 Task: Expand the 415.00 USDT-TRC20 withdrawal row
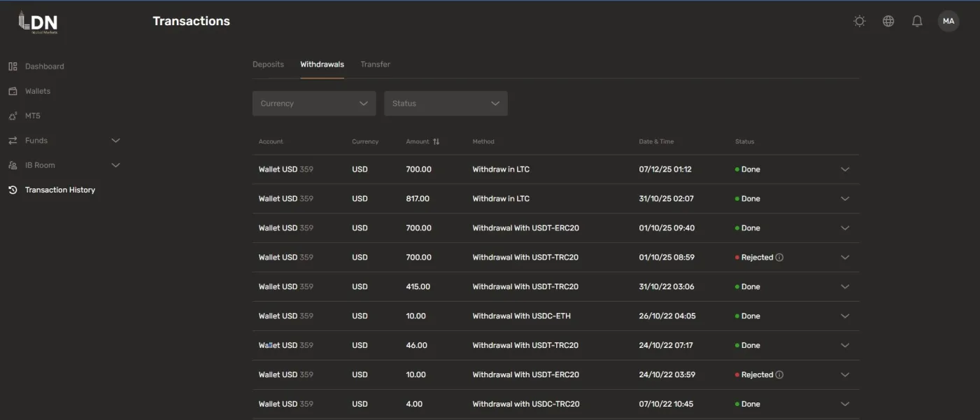pyautogui.click(x=844, y=287)
